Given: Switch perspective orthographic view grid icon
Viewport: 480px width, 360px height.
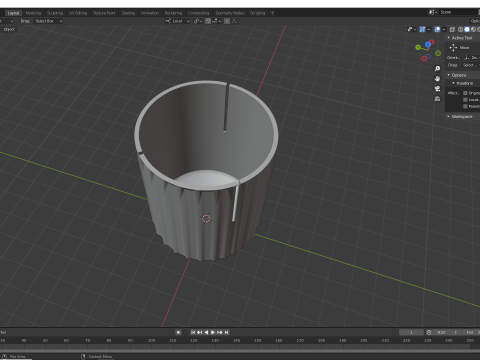Looking at the screenshot, I should click(x=437, y=99).
